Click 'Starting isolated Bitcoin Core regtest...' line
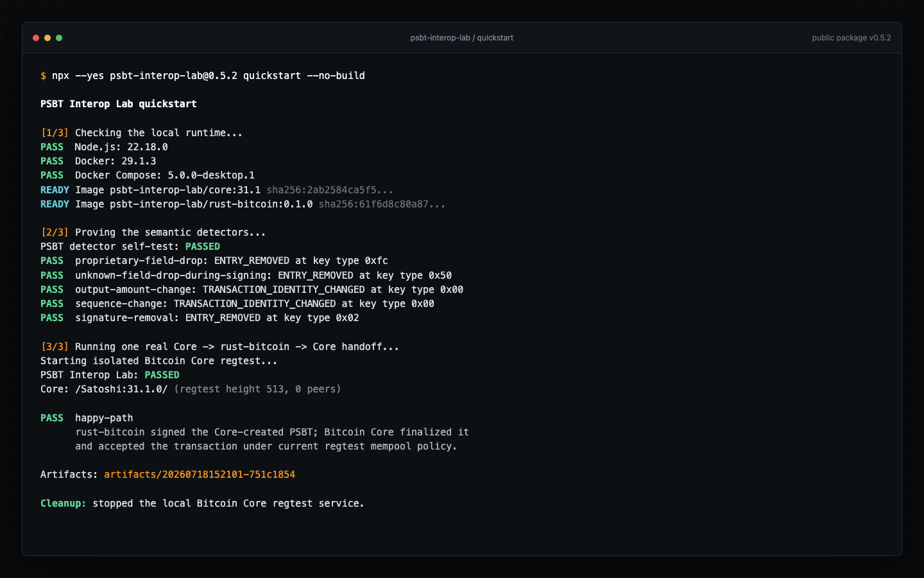Viewport: 924px width, 578px height. point(159,361)
